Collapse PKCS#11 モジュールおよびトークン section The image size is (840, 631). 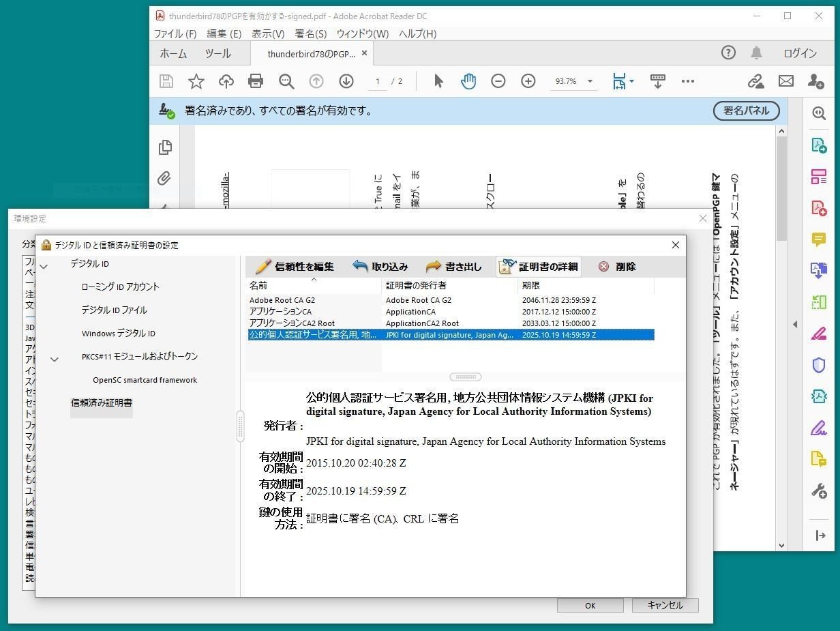55,358
